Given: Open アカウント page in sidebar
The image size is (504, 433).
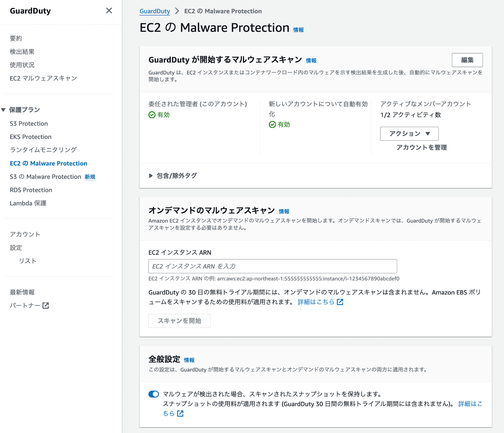Looking at the screenshot, I should click(x=25, y=234).
